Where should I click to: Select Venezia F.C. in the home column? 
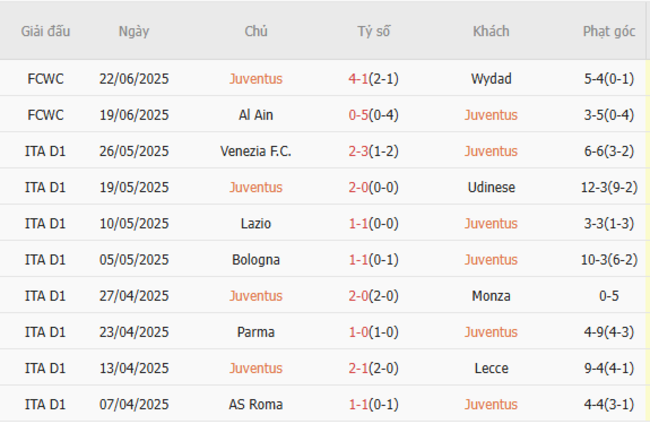[256, 151]
